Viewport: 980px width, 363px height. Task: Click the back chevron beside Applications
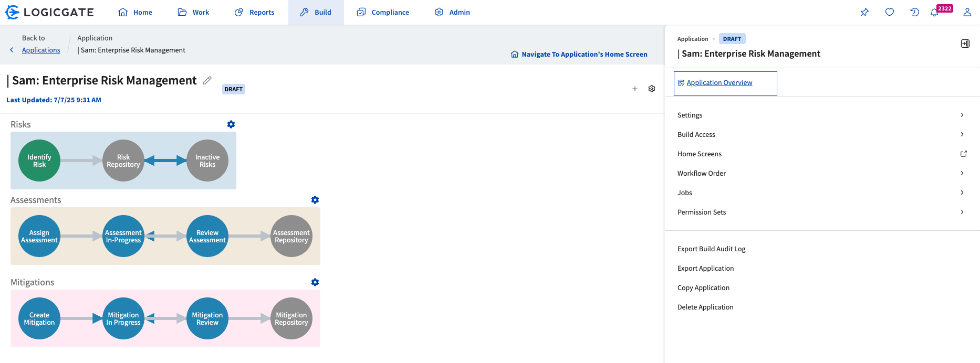point(12,50)
